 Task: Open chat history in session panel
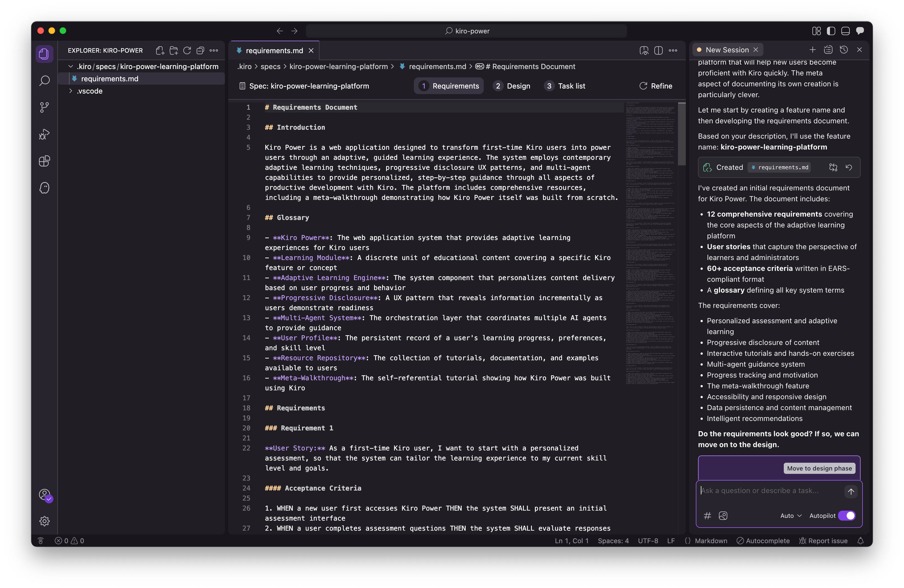[844, 50]
